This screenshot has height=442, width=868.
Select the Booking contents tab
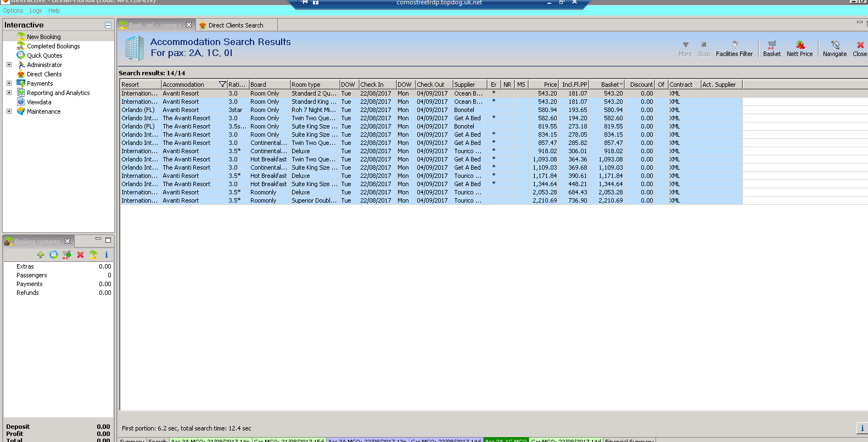[37, 242]
